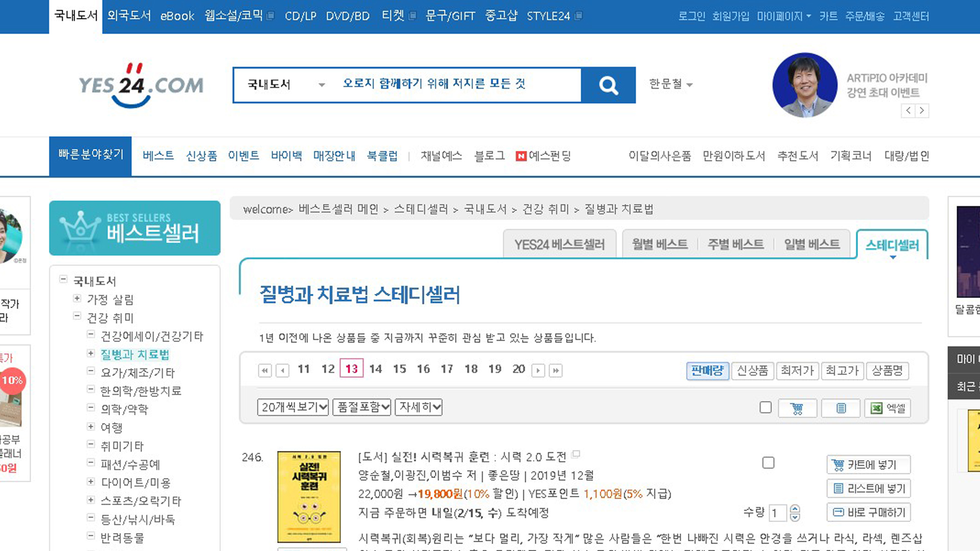Image resolution: width=980 pixels, height=551 pixels.
Task: Click the 카트에 넣기 button
Action: click(x=868, y=465)
